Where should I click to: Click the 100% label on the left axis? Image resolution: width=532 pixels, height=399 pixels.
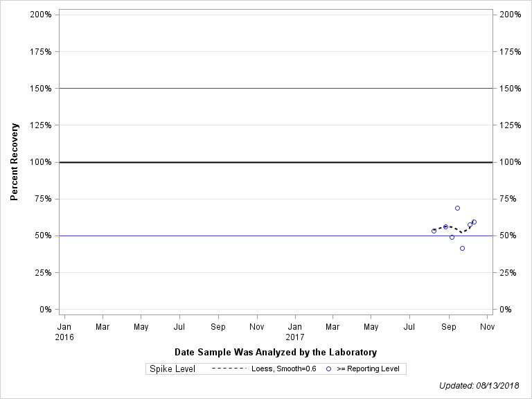[41, 162]
